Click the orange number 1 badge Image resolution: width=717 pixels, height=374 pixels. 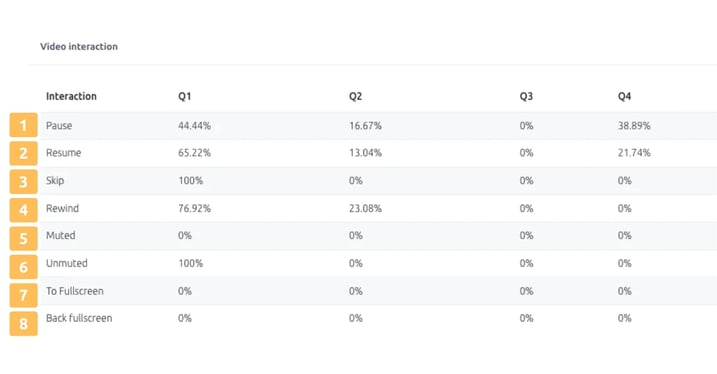(23, 125)
